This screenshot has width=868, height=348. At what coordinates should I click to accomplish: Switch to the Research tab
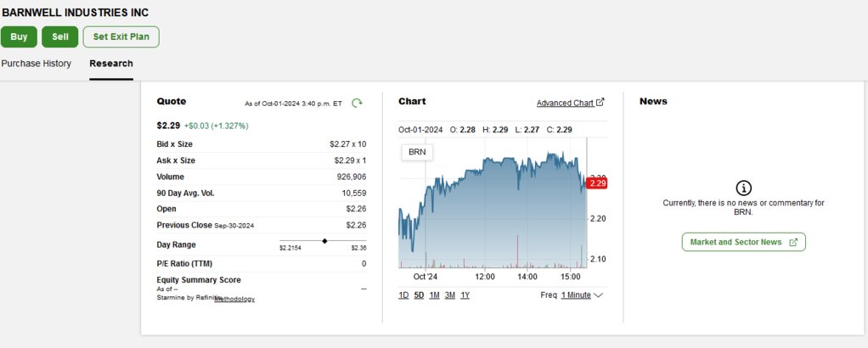coord(111,64)
